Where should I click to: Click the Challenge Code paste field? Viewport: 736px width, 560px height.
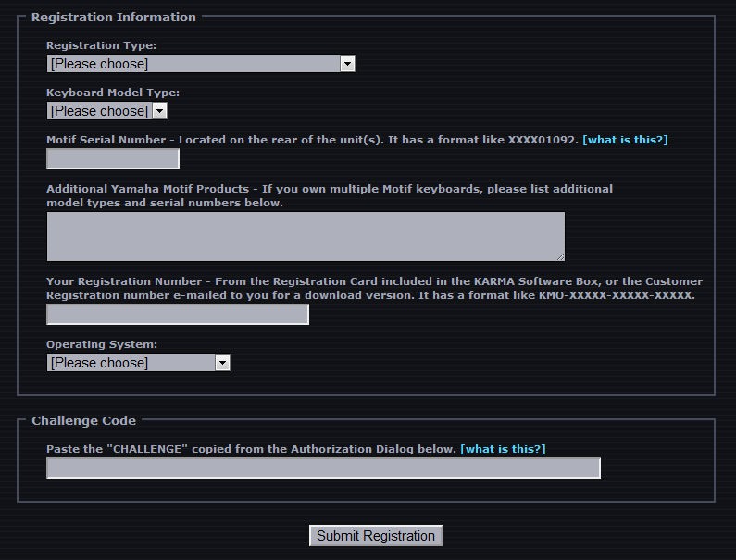tap(323, 468)
